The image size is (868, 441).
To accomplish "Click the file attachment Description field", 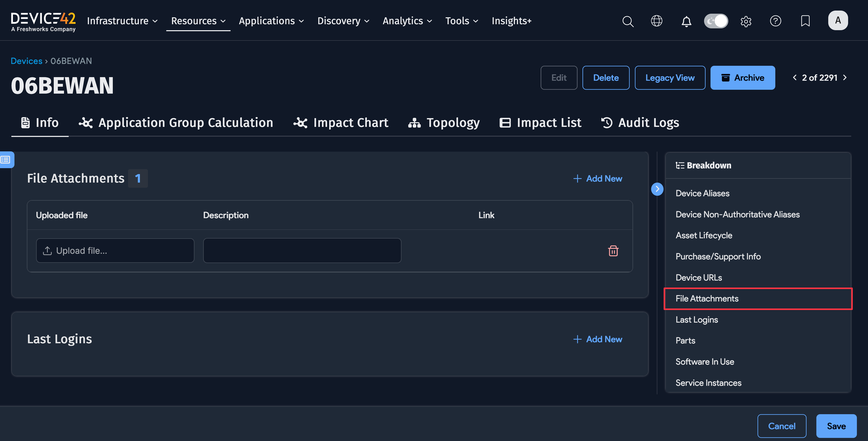I will (302, 250).
